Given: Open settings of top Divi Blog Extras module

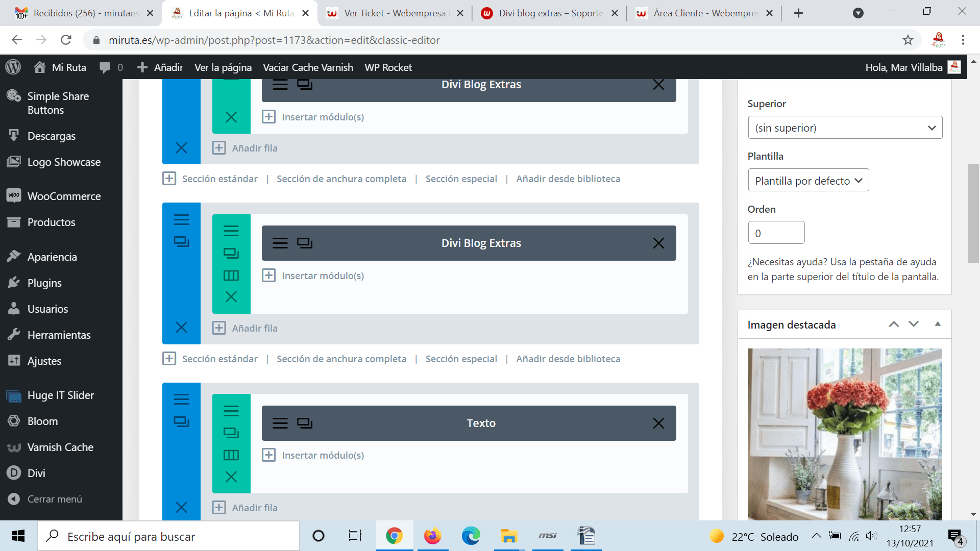Looking at the screenshot, I should [280, 85].
